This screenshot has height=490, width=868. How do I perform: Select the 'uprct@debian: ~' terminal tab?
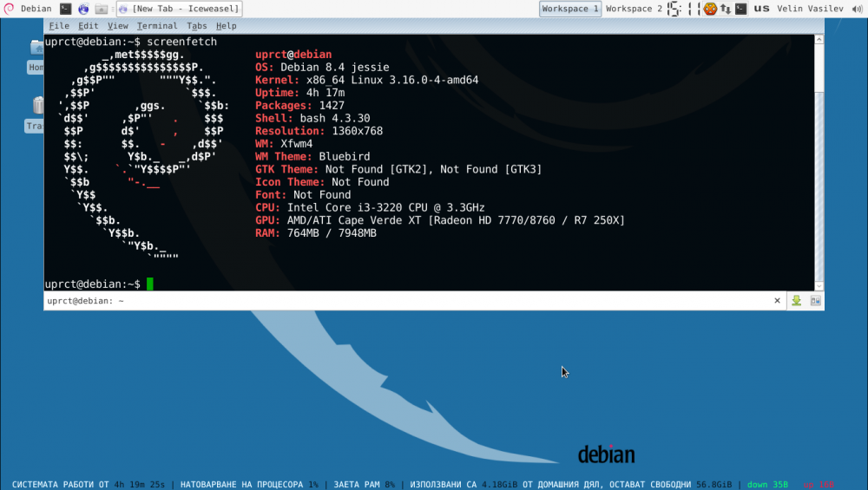tap(415, 301)
